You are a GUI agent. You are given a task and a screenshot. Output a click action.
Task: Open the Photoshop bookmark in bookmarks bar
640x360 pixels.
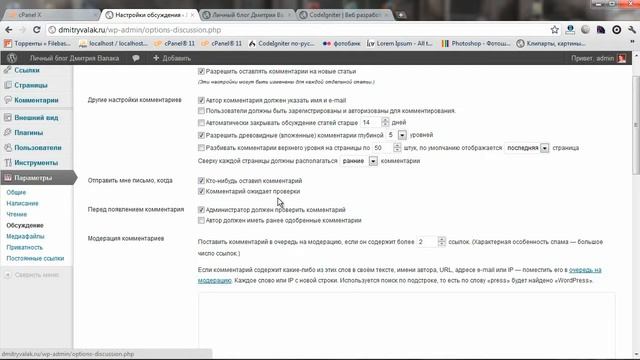point(476,43)
